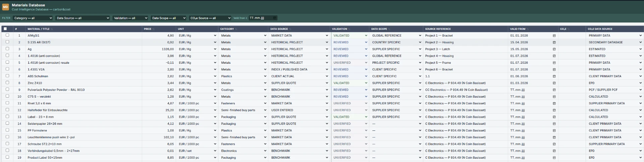The height and width of the screenshot is (162, 644).
Task: Sort table by Validation column
Action: click(x=349, y=29)
